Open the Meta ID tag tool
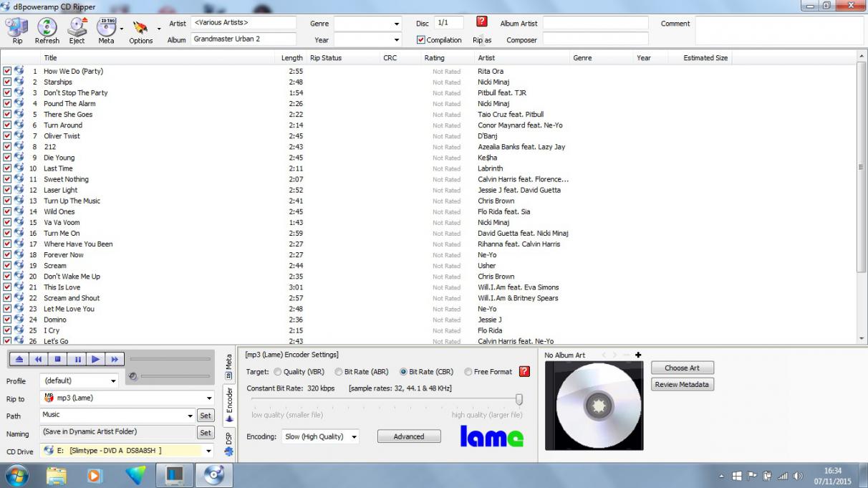Screen dimensions: 868x488 (106, 29)
